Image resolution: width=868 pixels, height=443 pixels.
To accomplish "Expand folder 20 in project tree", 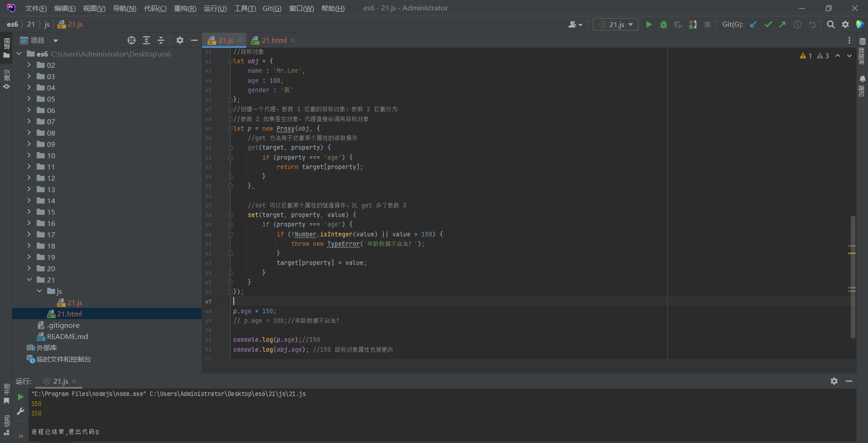I will click(x=29, y=269).
